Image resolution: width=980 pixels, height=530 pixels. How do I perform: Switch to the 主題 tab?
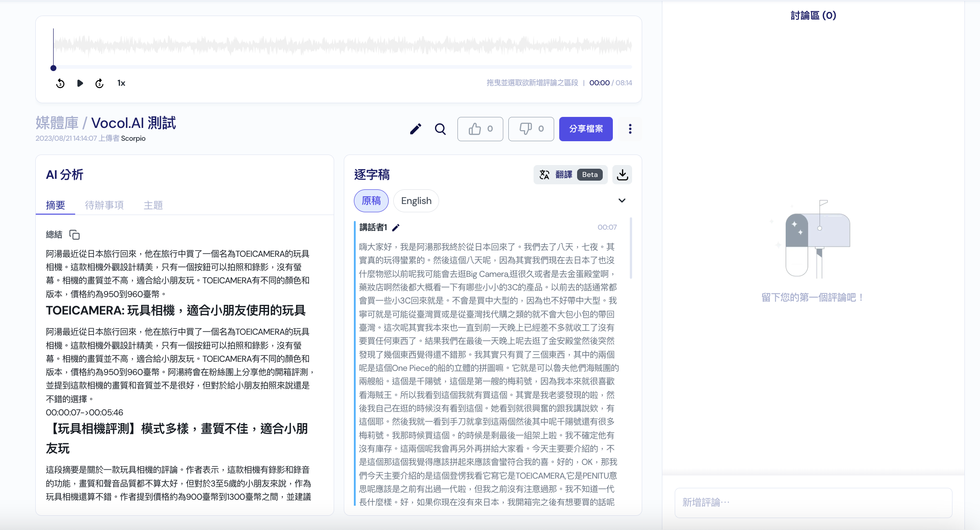click(153, 205)
